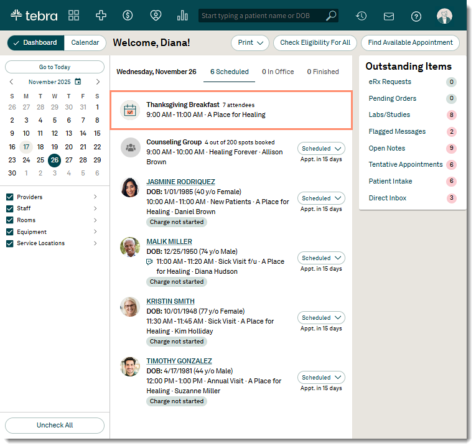Image resolution: width=476 pixels, height=448 pixels.
Task: Open TIMOTHY GONZALEZ patient link
Action: 179,361
